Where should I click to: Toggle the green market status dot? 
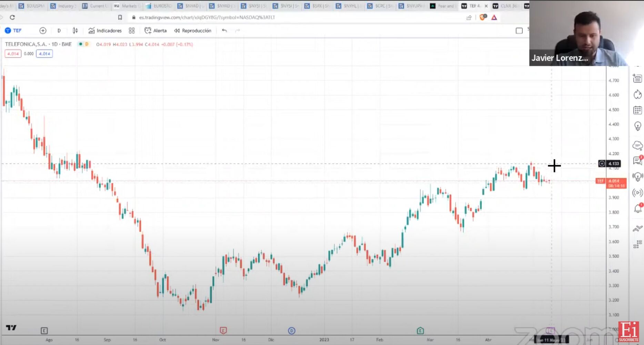[x=80, y=44]
